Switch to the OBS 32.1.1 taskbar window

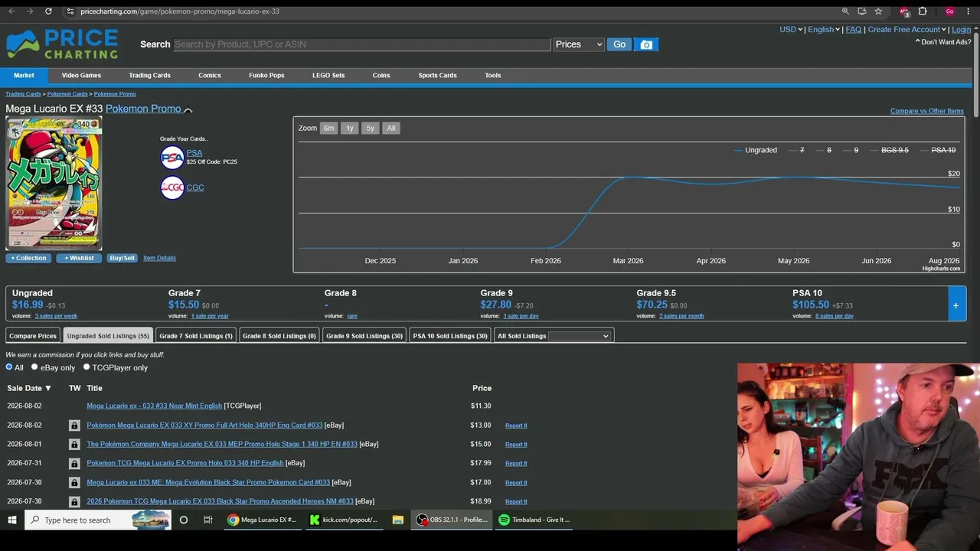click(452, 520)
